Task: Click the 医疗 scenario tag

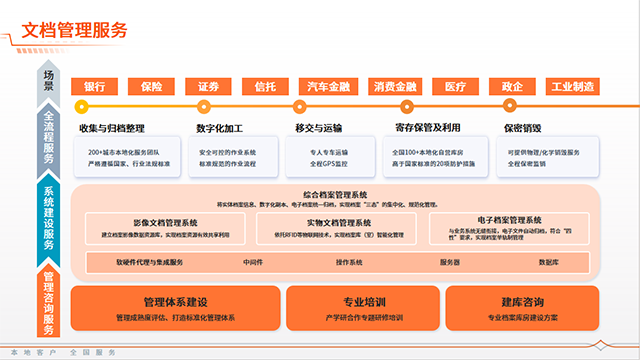Action: coord(455,87)
